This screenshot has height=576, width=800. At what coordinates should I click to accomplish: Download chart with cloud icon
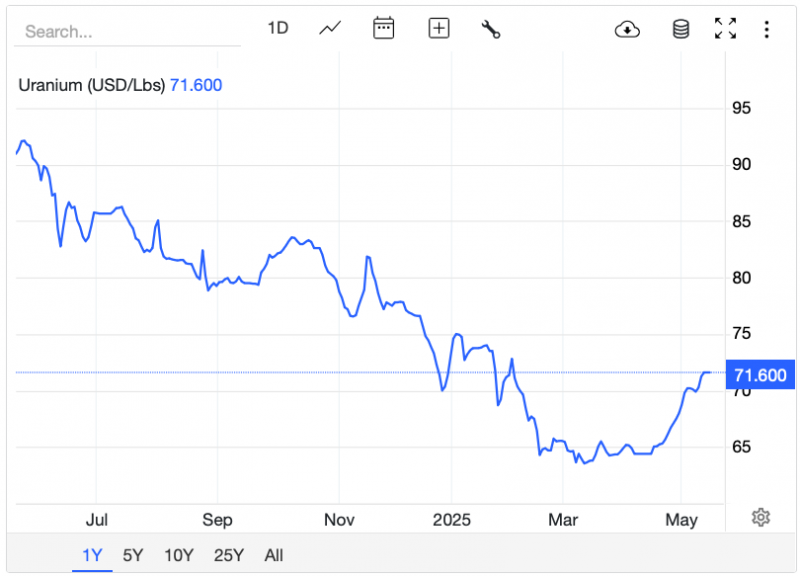pos(627,29)
